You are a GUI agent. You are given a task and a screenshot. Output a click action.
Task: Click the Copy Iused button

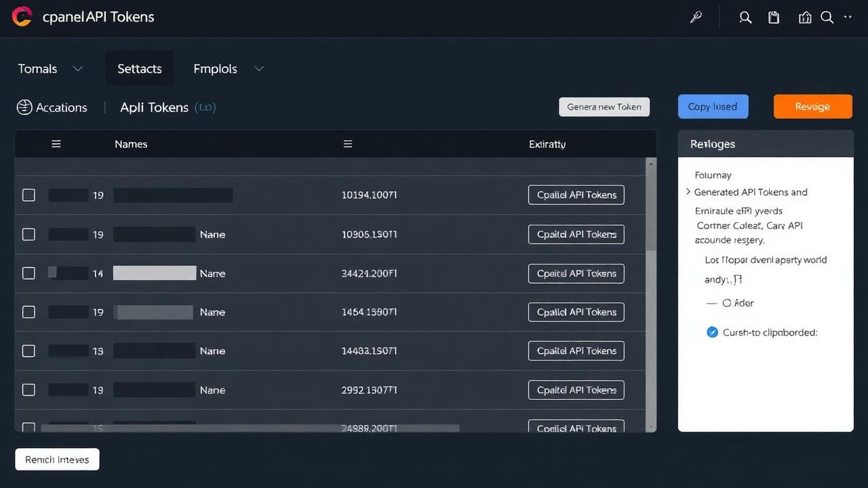pos(713,106)
